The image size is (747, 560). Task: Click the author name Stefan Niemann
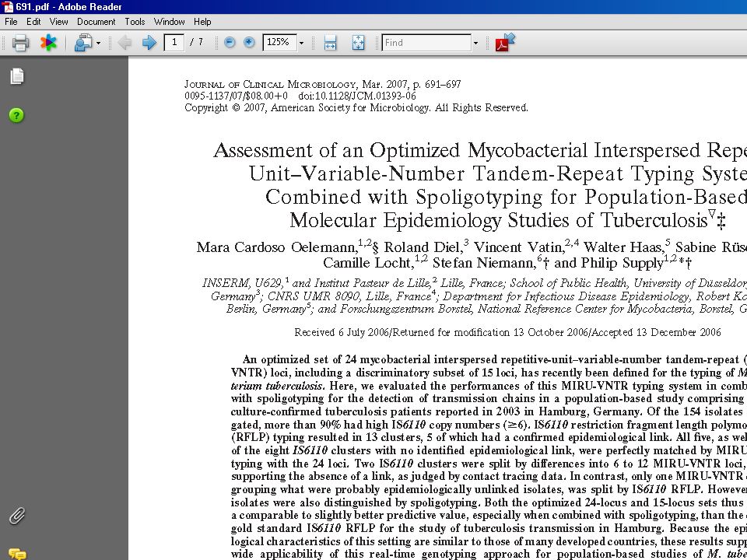click(x=483, y=263)
